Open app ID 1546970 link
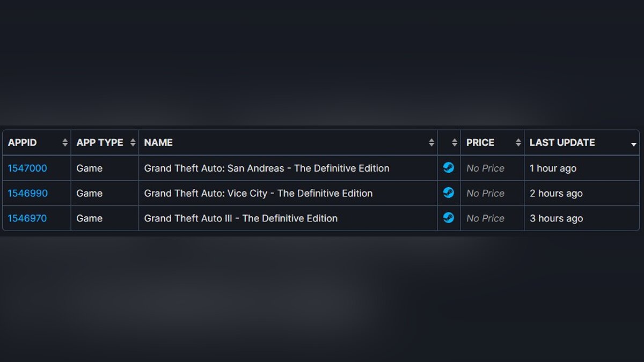The height and width of the screenshot is (362, 644). click(27, 219)
